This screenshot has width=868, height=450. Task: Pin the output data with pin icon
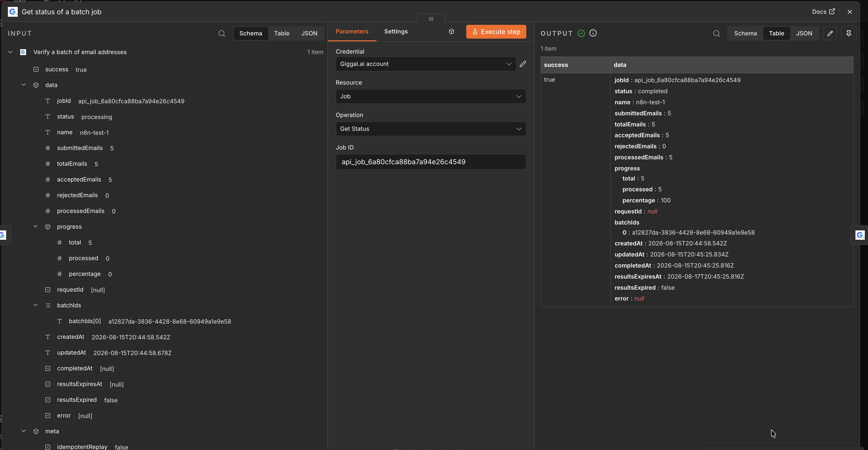click(x=849, y=33)
